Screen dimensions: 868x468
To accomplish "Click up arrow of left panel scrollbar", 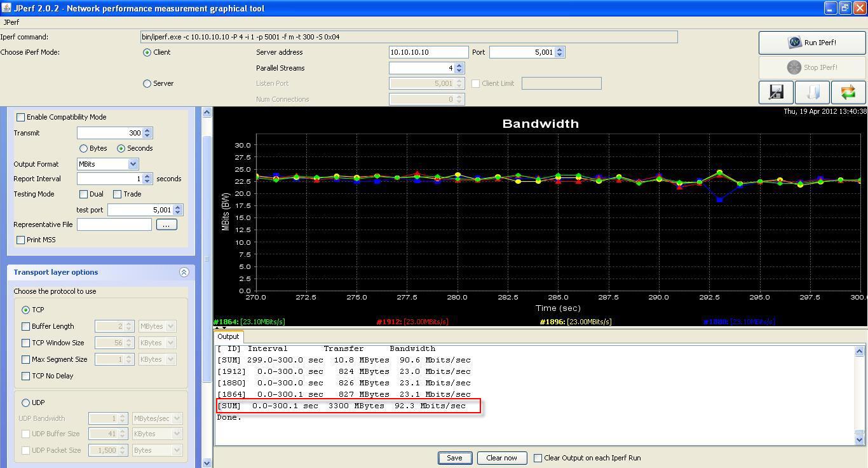I will click(207, 113).
